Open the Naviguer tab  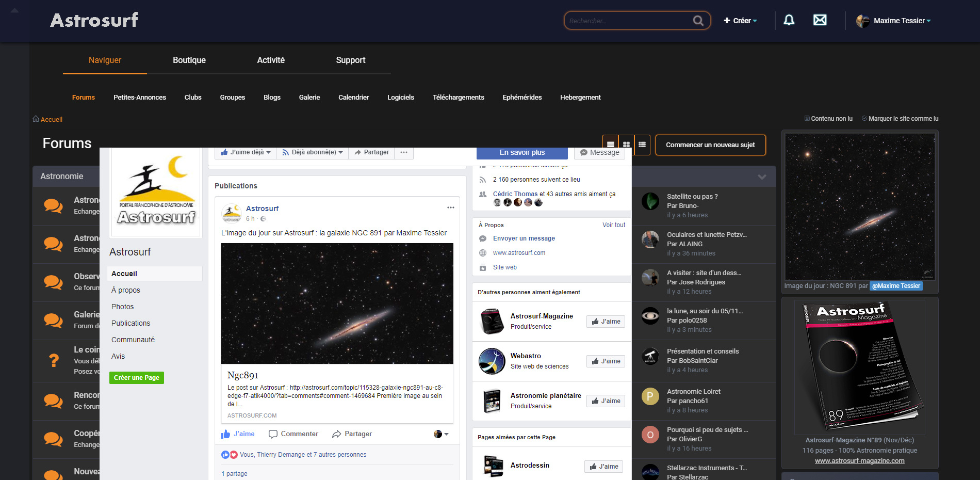click(105, 60)
